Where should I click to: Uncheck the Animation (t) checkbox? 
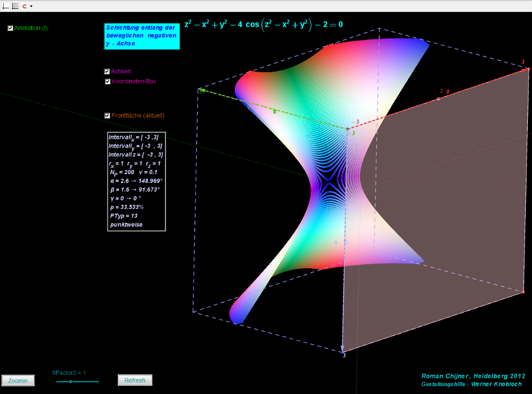click(x=10, y=28)
